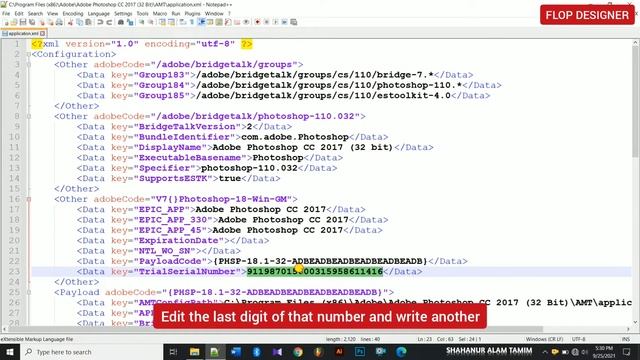Open the File menu
The height and width of the screenshot is (360, 640).
pyautogui.click(x=6, y=13)
